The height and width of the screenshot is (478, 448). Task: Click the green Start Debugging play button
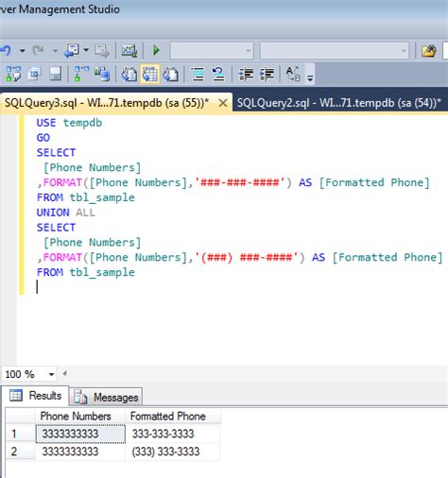click(156, 50)
